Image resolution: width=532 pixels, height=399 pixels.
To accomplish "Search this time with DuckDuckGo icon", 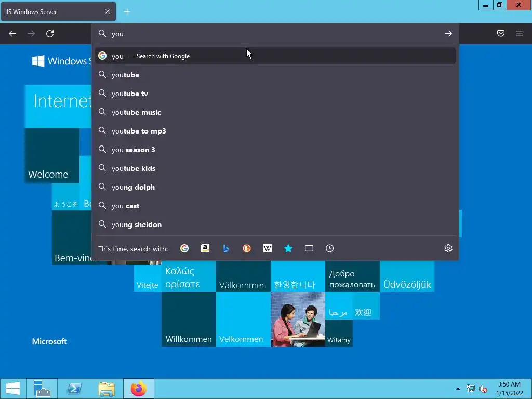I will tap(247, 249).
